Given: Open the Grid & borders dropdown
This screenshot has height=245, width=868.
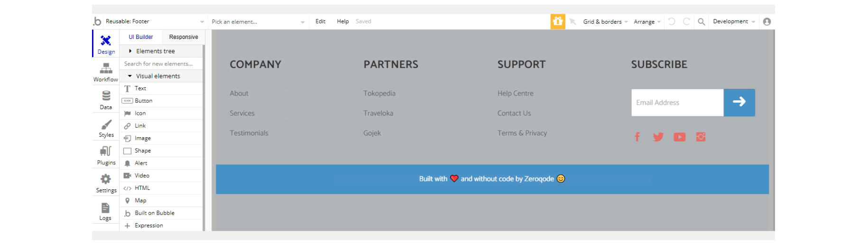Looking at the screenshot, I should [x=605, y=21].
